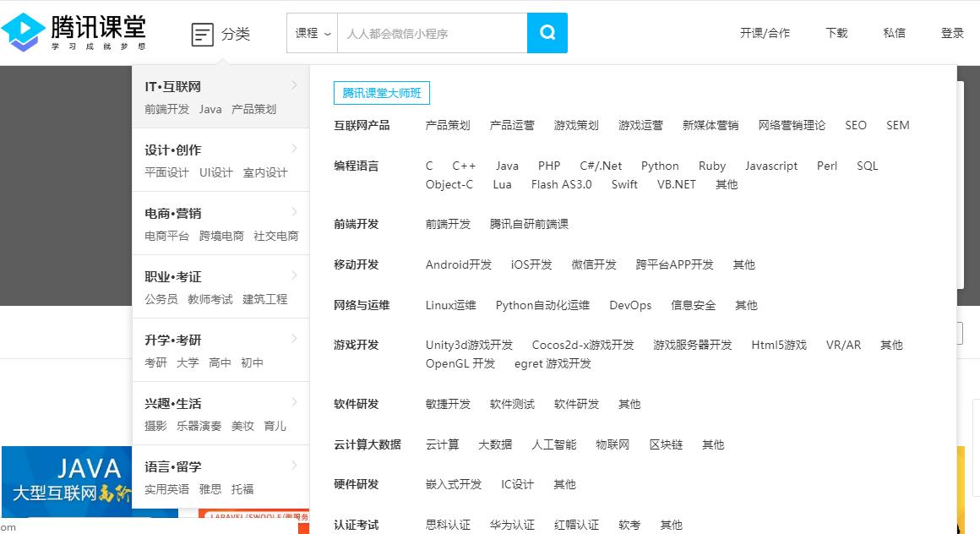980x534 pixels.
Task: Open the Python programming language link
Action: tap(660, 166)
